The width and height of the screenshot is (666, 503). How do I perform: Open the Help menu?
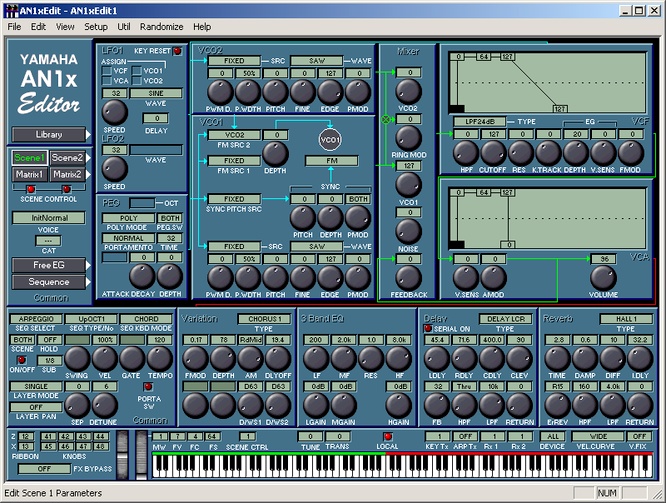point(202,27)
